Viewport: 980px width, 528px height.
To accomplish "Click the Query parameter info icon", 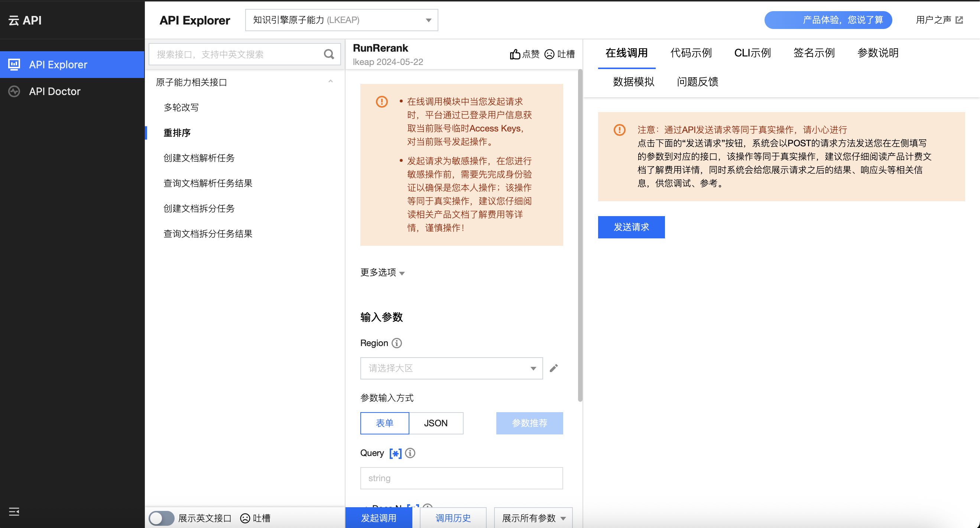I will (x=410, y=453).
